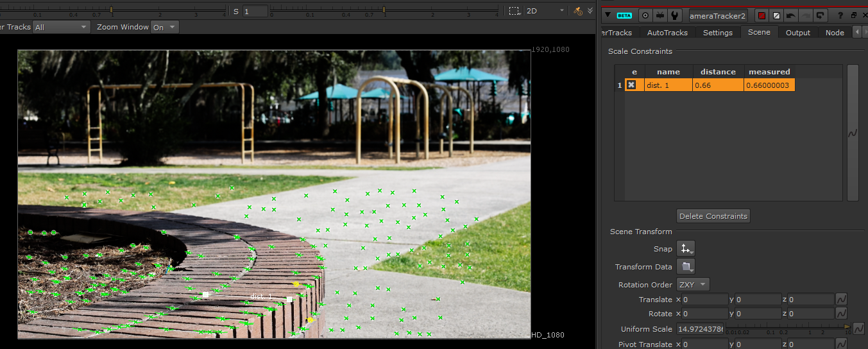Toggle the 'e' checkbox for dist. 1

[631, 85]
